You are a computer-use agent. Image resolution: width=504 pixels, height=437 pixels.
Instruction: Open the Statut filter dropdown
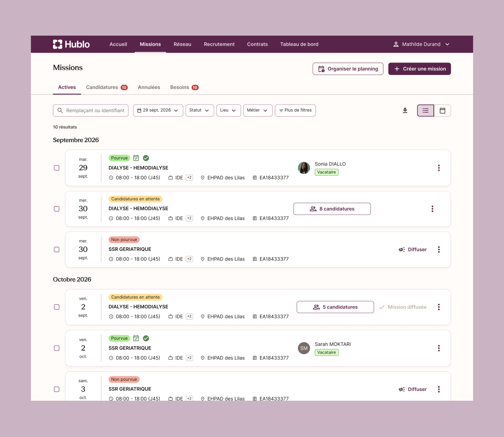(200, 111)
